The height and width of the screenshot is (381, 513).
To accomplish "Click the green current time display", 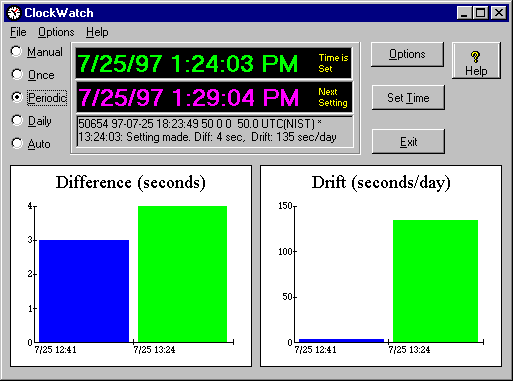I will point(214,63).
